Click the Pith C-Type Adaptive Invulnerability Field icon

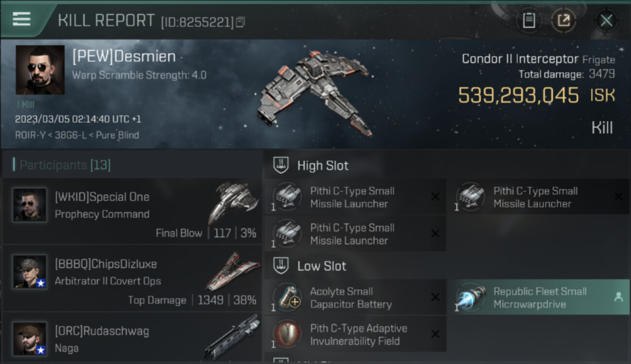point(287,334)
